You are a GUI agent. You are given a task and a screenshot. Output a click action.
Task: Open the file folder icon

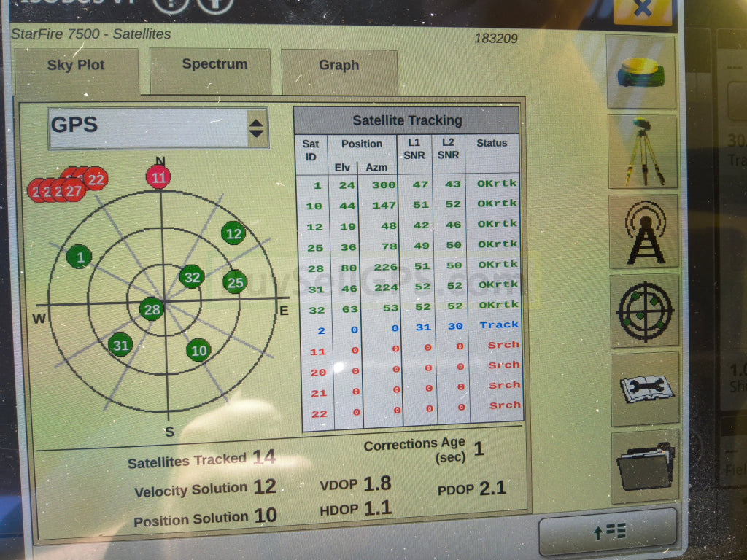645,467
